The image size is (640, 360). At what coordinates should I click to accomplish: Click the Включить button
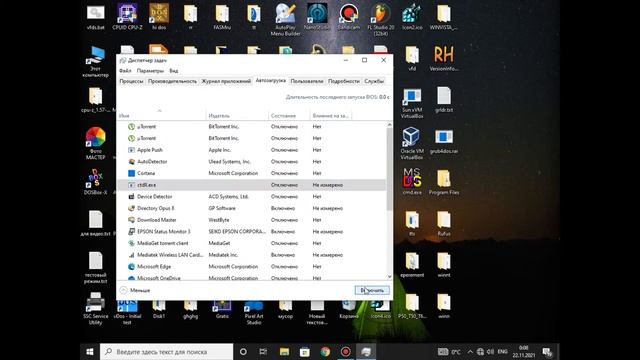click(372, 290)
